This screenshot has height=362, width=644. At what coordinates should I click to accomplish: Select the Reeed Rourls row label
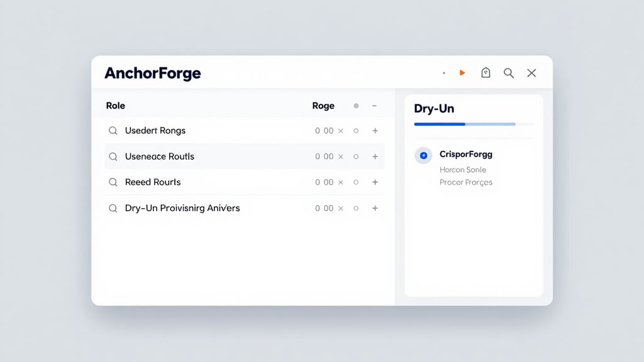153,182
